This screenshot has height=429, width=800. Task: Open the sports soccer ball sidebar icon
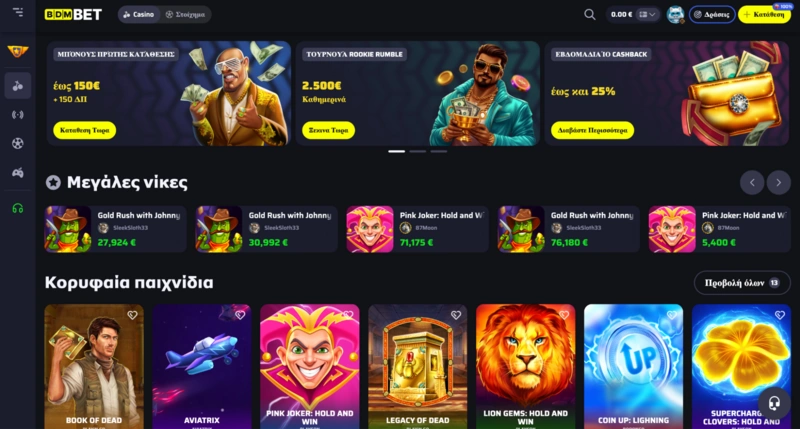click(x=17, y=144)
